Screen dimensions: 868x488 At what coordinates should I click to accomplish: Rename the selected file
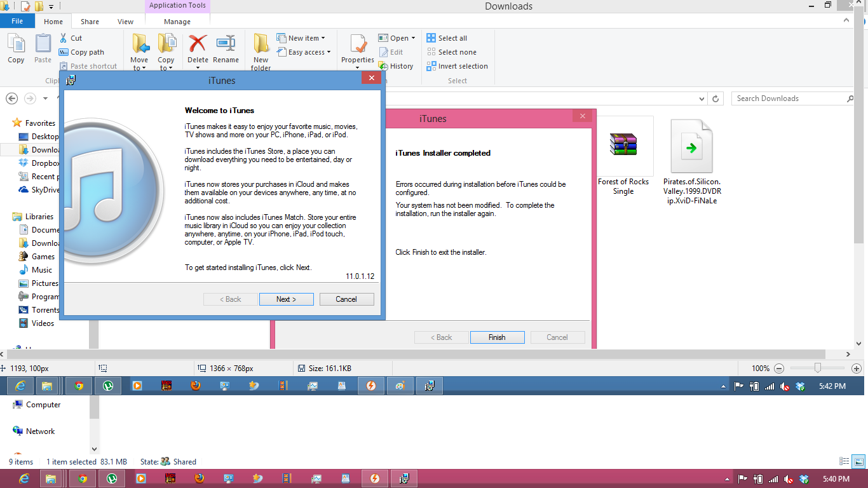click(226, 48)
